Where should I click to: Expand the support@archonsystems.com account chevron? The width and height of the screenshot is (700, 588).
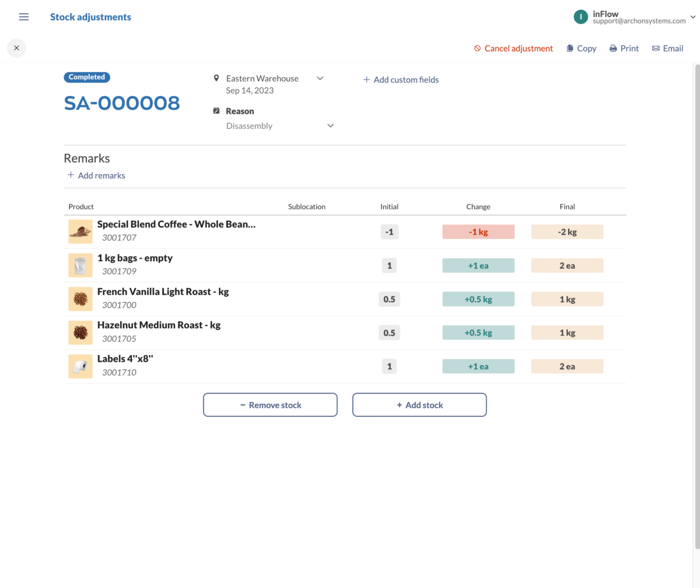(693, 17)
